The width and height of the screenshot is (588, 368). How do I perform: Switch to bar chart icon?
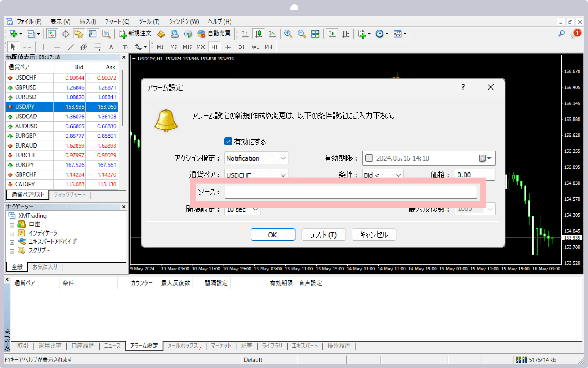(x=245, y=34)
